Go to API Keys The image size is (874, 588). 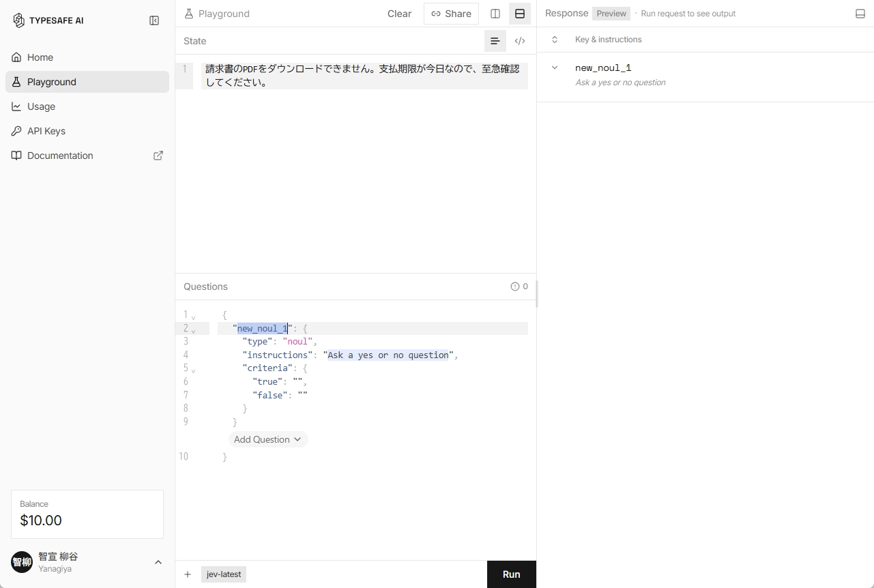87,131
